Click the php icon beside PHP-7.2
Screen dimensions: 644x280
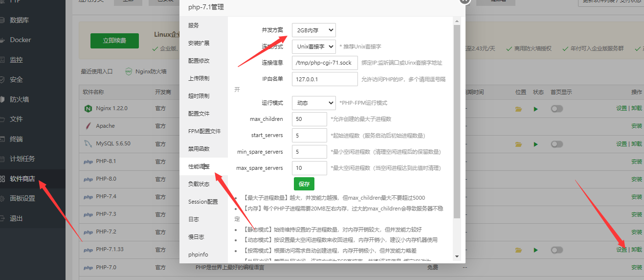pyautogui.click(x=89, y=232)
